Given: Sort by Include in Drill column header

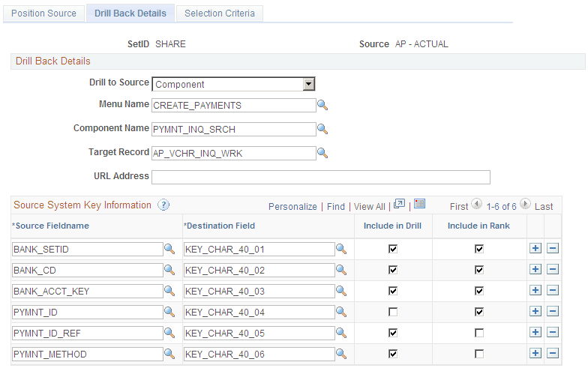Looking at the screenshot, I should pyautogui.click(x=393, y=226).
